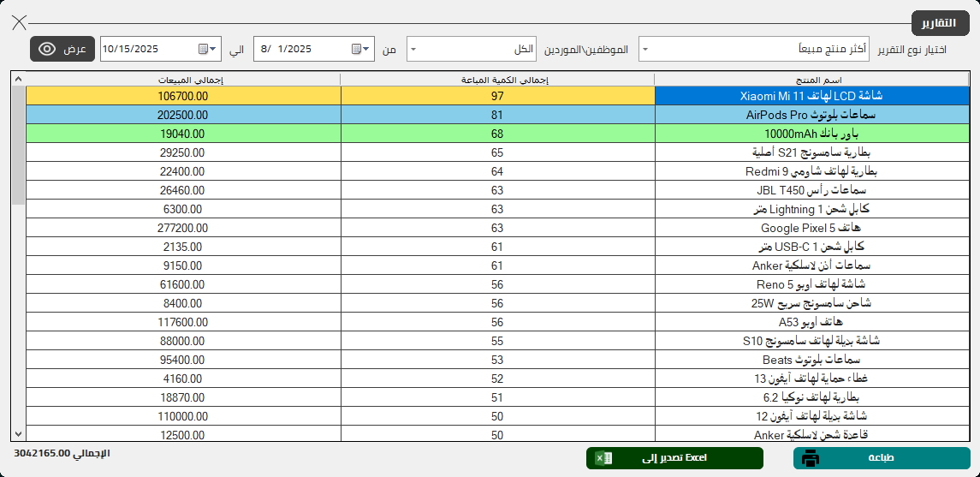Select the Google Pixel 5 product cell
980x477 pixels.
tap(811, 228)
